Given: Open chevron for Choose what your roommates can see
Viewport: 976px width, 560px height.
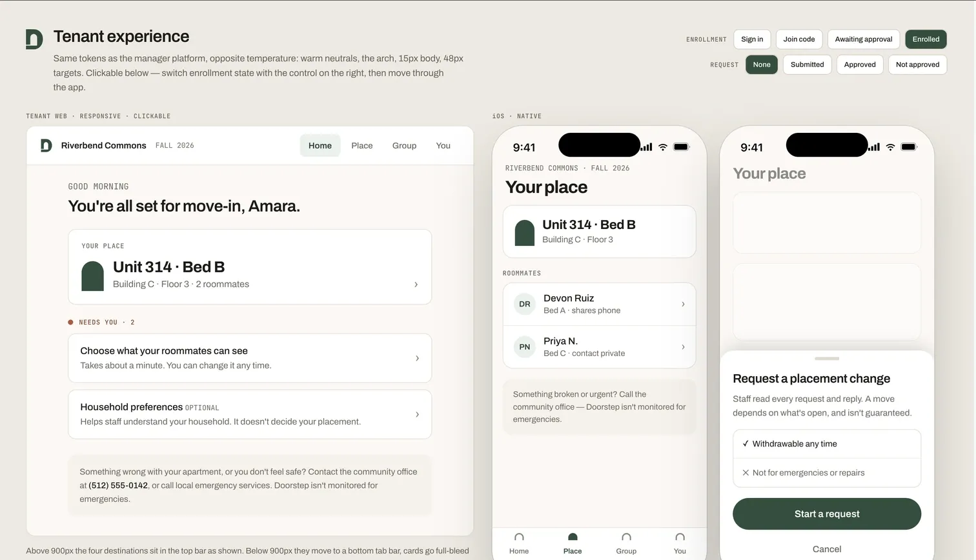Looking at the screenshot, I should pyautogui.click(x=417, y=358).
